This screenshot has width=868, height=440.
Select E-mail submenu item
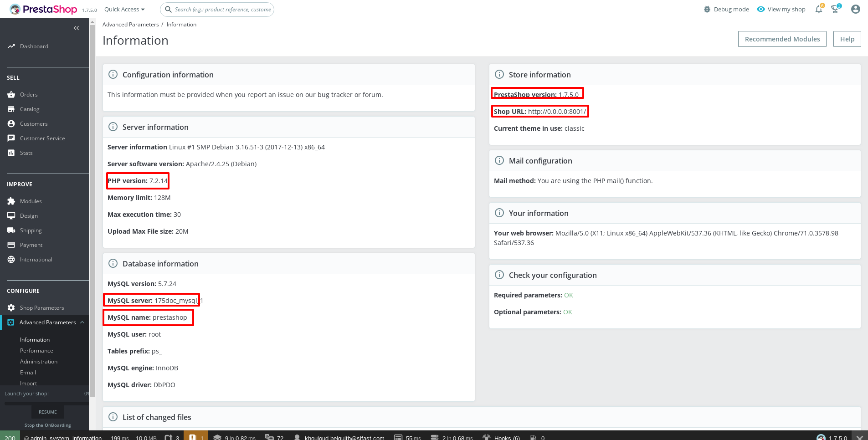click(28, 373)
